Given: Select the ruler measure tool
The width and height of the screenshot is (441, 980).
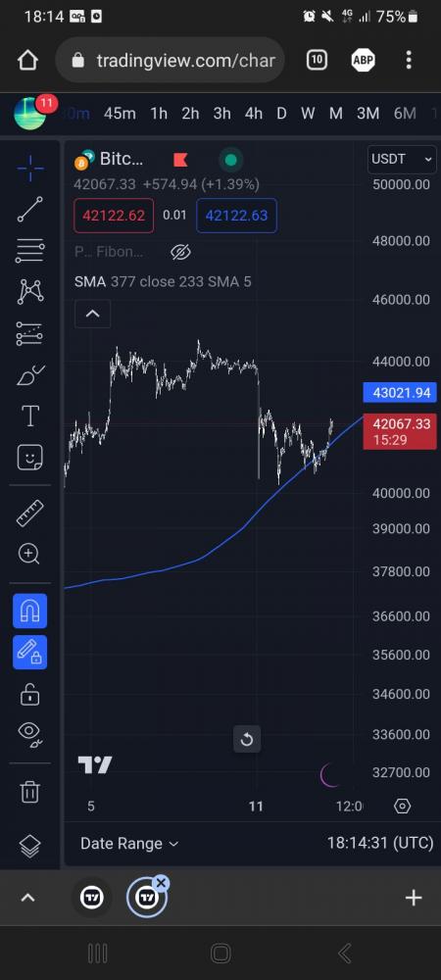Looking at the screenshot, I should [30, 513].
